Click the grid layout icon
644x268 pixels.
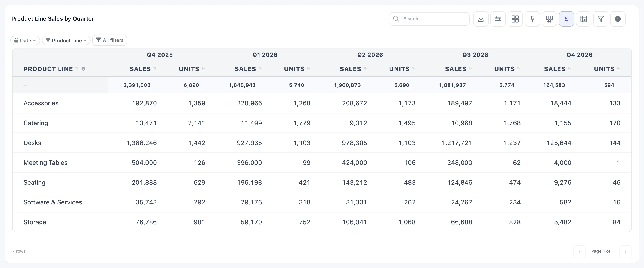click(x=515, y=19)
